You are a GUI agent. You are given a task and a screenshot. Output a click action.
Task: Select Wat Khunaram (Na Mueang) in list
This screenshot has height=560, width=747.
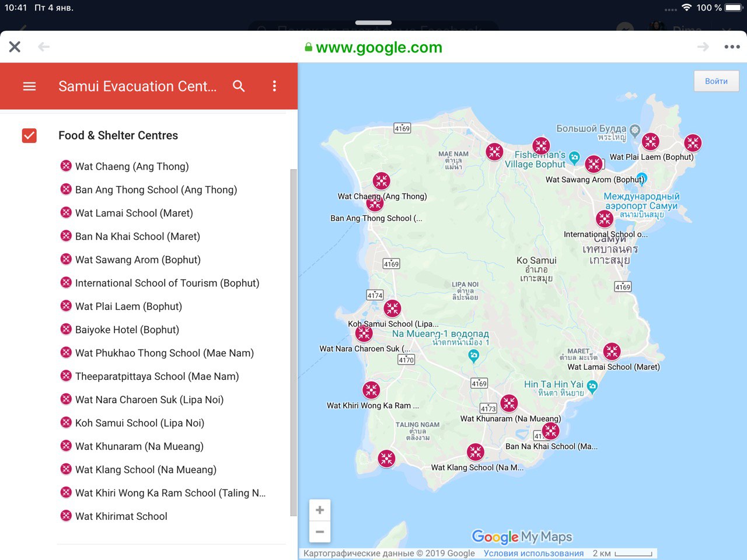139,446
